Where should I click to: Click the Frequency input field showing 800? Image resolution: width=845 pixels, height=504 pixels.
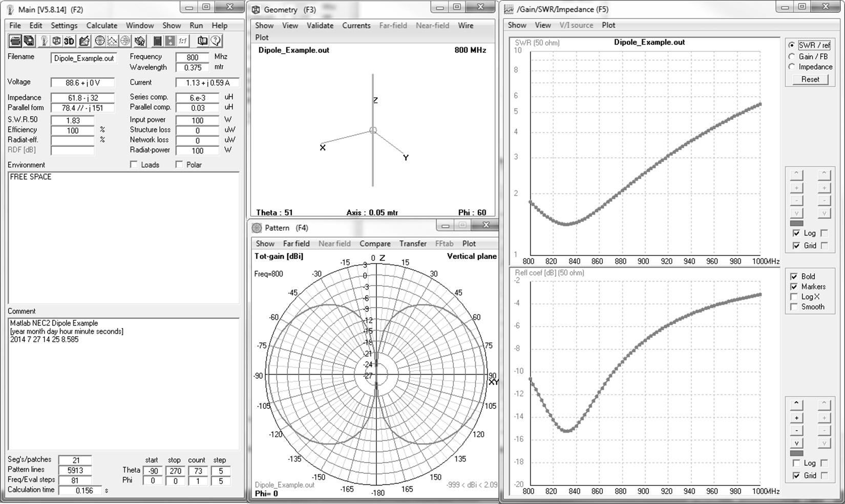pos(192,57)
